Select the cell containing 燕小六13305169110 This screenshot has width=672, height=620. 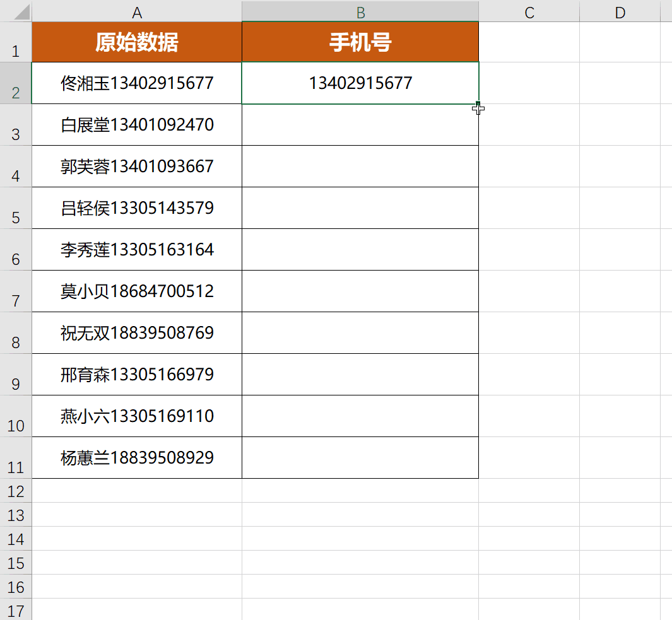click(137, 416)
